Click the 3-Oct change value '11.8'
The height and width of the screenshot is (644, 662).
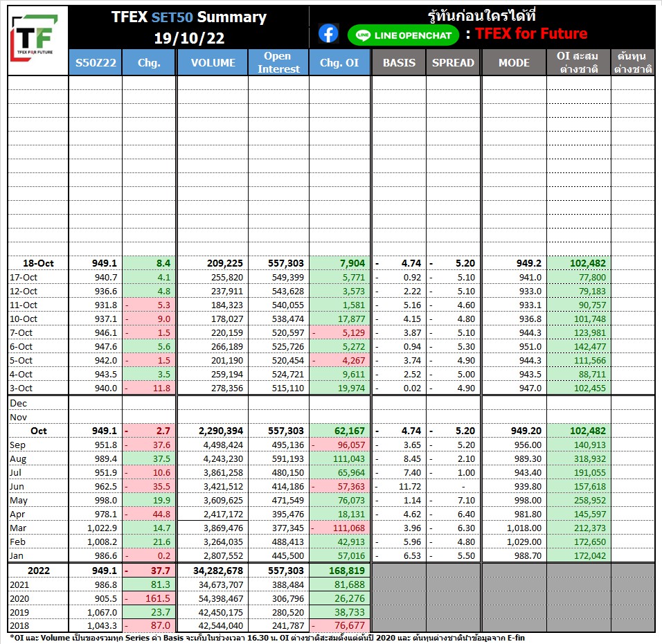click(x=161, y=388)
